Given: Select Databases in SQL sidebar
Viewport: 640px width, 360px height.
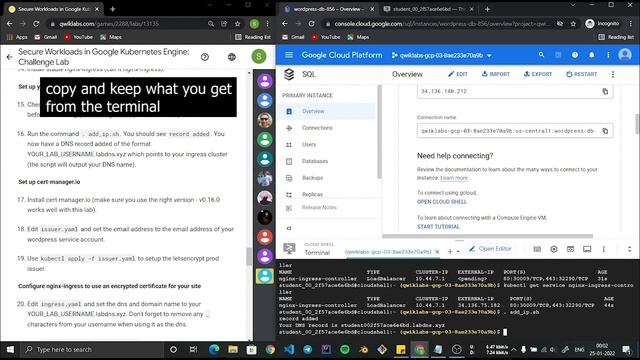Looking at the screenshot, I should [x=327, y=161].
